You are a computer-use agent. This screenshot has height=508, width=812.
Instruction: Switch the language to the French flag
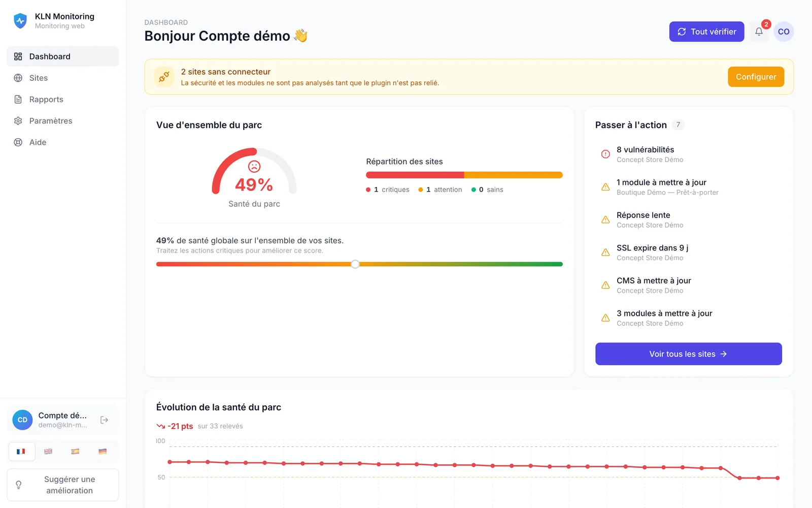click(21, 451)
